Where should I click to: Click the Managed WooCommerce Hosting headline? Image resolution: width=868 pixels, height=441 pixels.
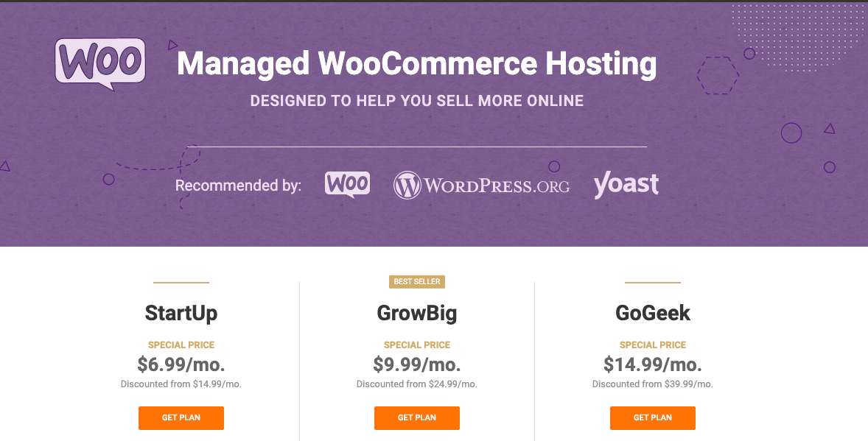pos(416,64)
